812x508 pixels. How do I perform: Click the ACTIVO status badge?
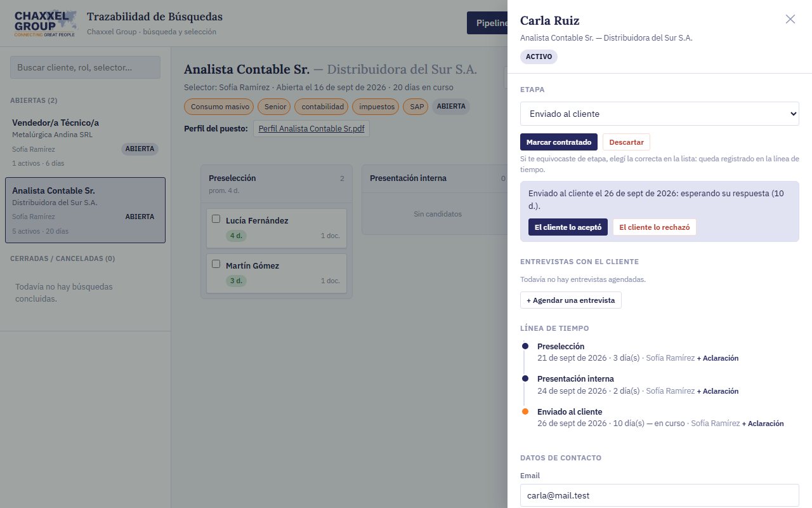pyautogui.click(x=539, y=57)
